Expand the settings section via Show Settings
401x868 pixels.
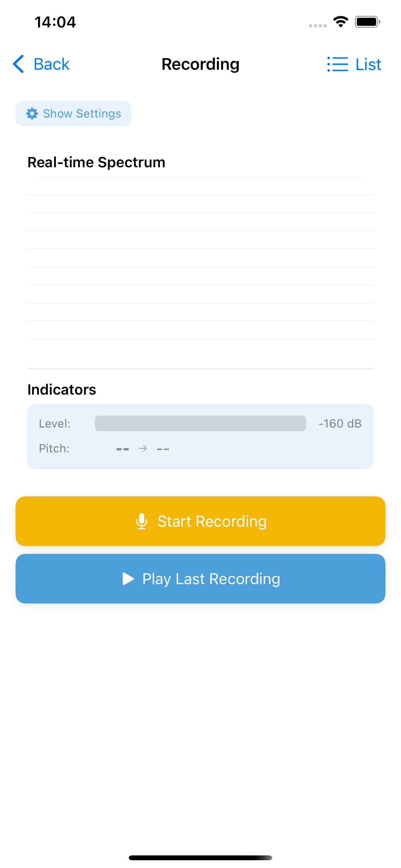74,114
